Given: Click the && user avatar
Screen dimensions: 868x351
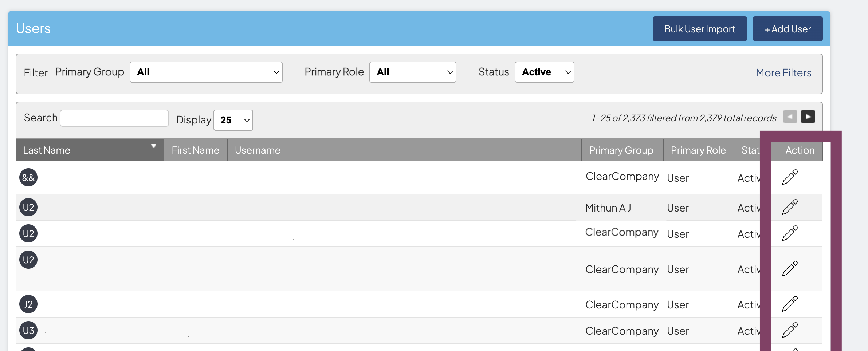Looking at the screenshot, I should pyautogui.click(x=28, y=177).
